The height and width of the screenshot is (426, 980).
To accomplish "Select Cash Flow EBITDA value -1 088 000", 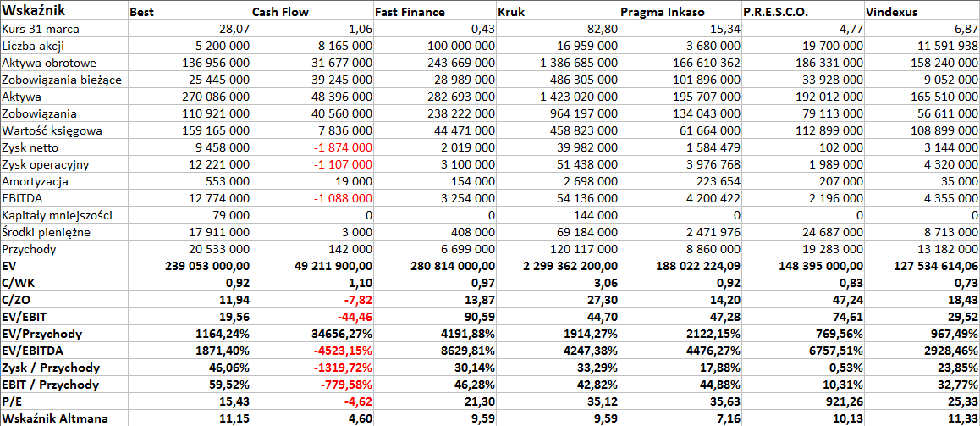I will 311,198.
